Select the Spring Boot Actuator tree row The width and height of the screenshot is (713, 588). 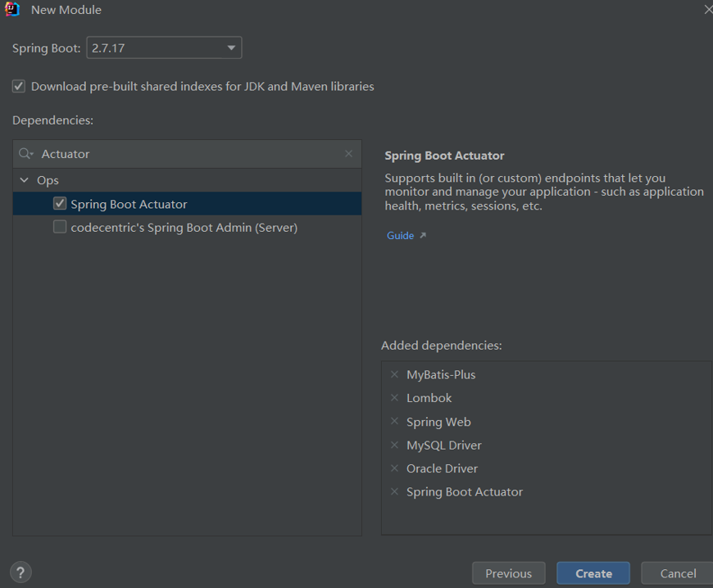[131, 203]
